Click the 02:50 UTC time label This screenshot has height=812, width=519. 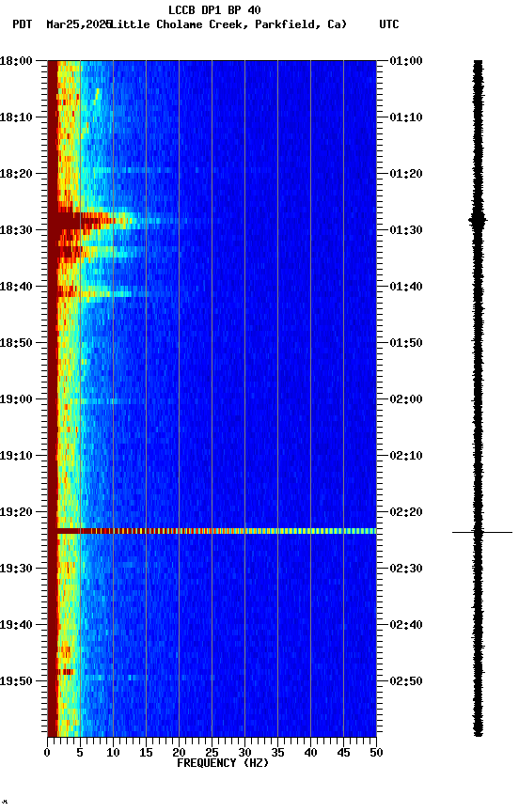(x=406, y=681)
